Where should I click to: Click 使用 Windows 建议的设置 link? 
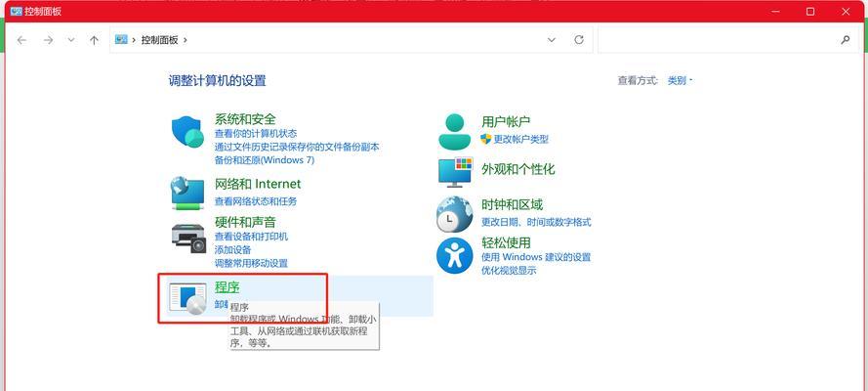pos(536,257)
